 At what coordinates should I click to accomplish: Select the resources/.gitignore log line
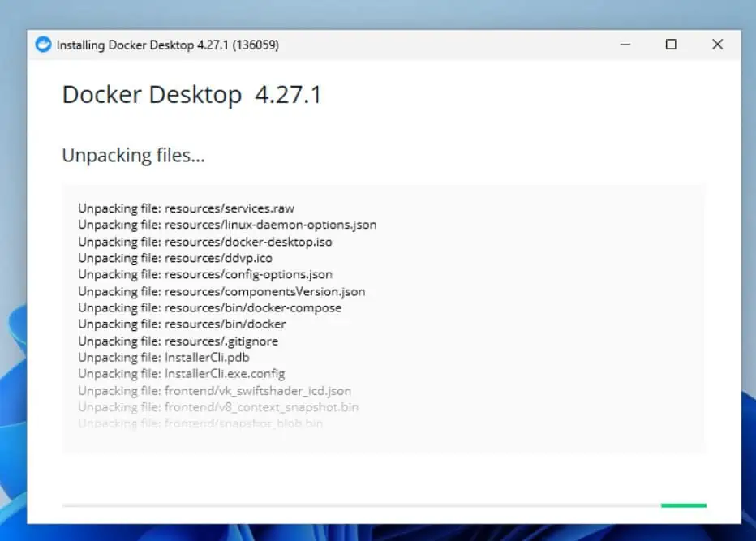click(x=178, y=341)
